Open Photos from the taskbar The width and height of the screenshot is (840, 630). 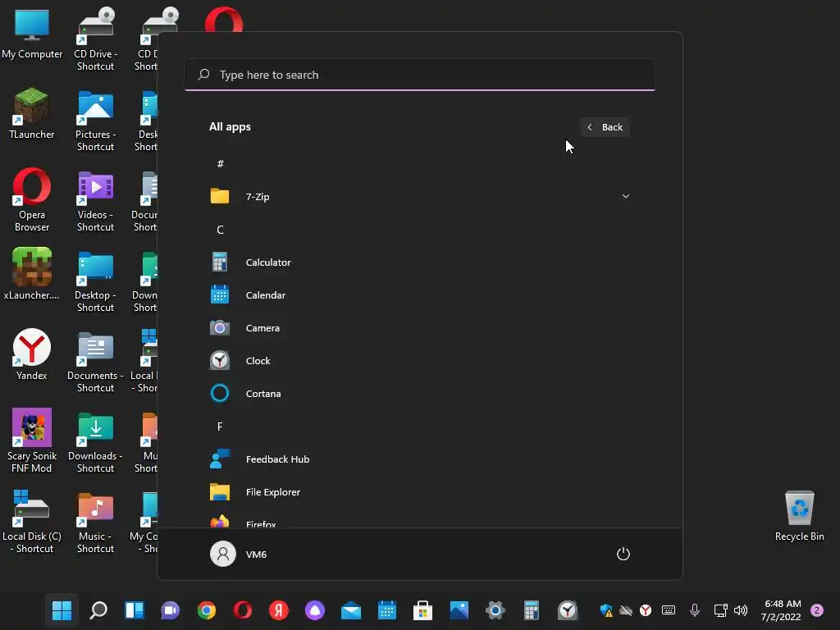click(x=459, y=610)
